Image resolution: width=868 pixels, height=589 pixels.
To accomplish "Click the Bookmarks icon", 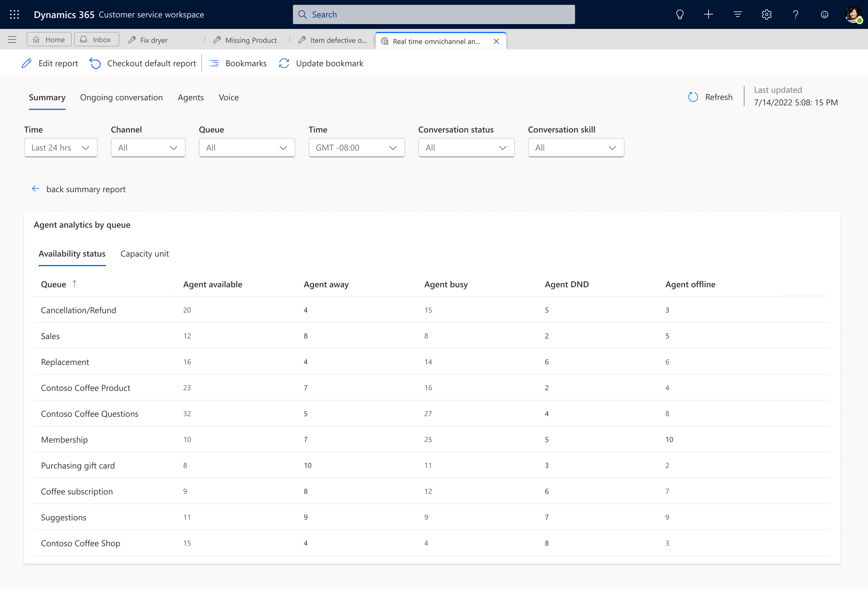I will pos(214,63).
